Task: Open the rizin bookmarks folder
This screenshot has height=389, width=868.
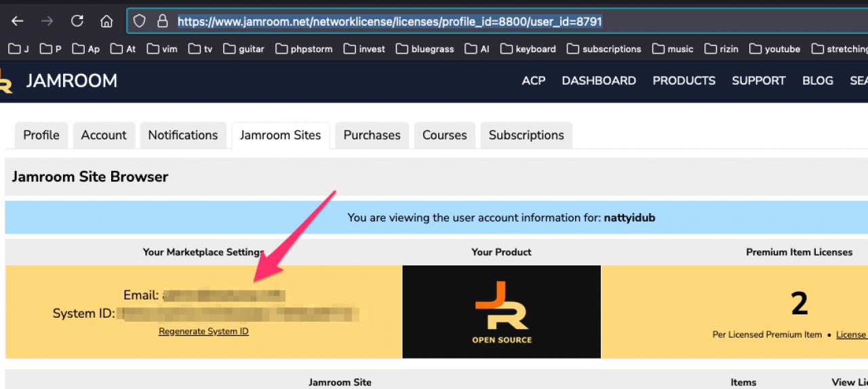Action: (x=722, y=49)
